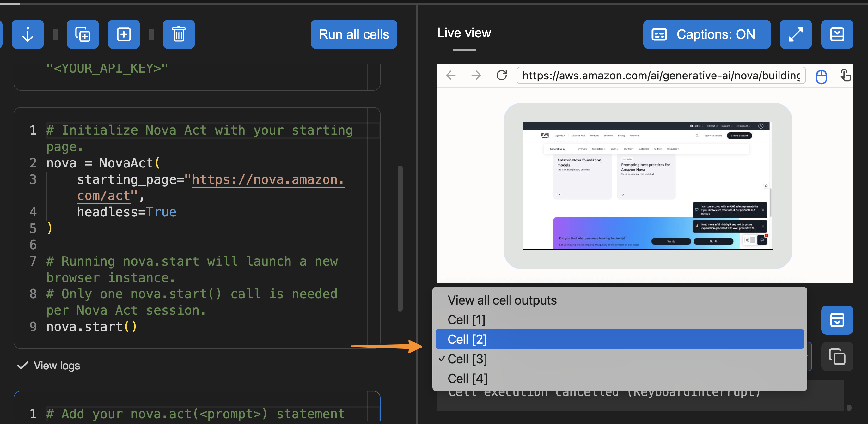Pick Cell [4] in the list

pos(467,379)
